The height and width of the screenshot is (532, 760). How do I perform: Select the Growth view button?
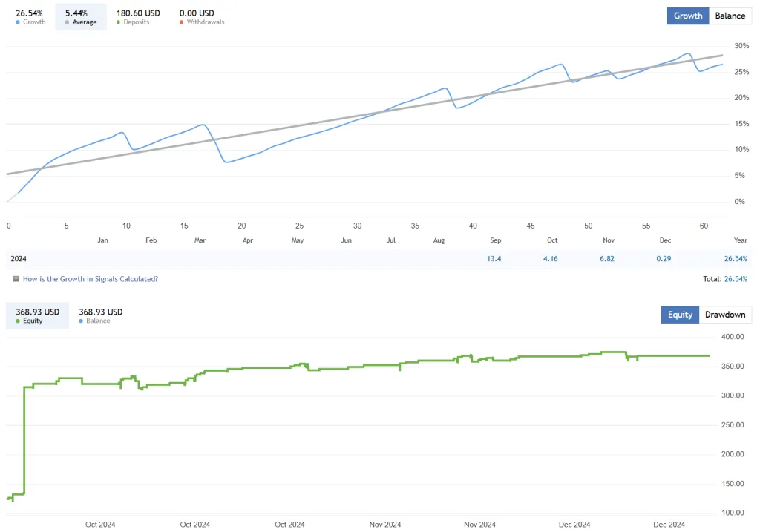click(x=687, y=16)
